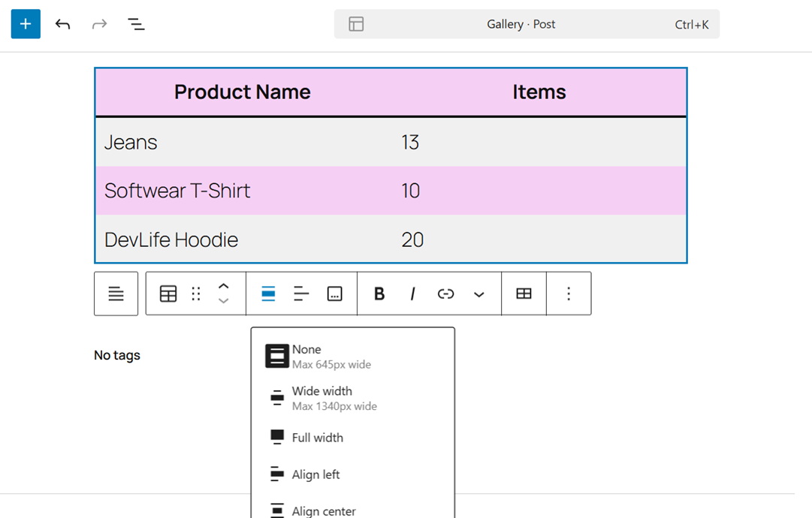Open the block options three-dot menu

pos(569,294)
